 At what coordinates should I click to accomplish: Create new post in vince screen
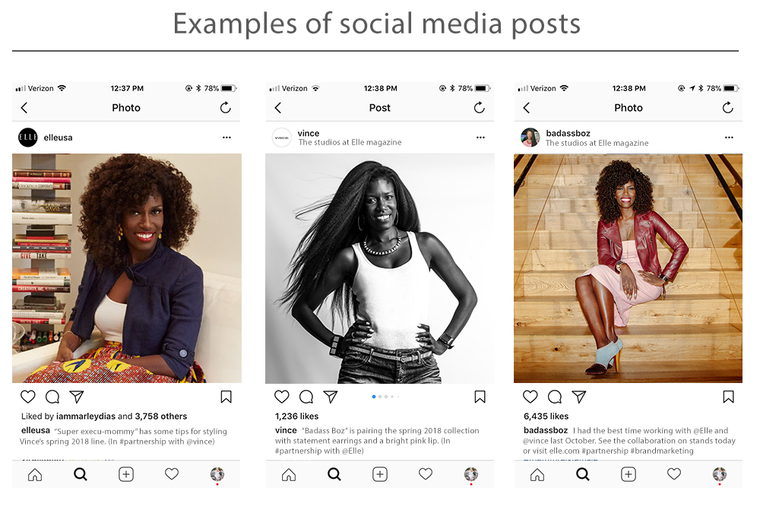(x=380, y=474)
